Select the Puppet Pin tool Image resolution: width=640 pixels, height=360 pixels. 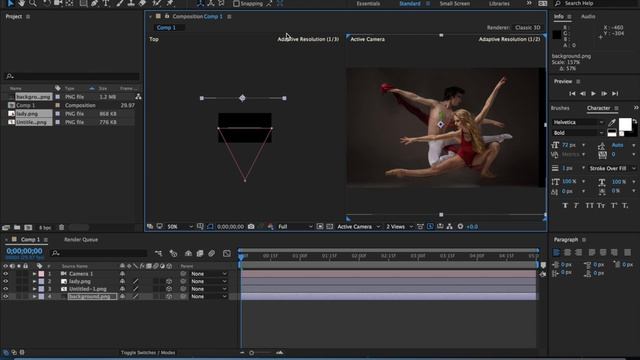(170, 3)
